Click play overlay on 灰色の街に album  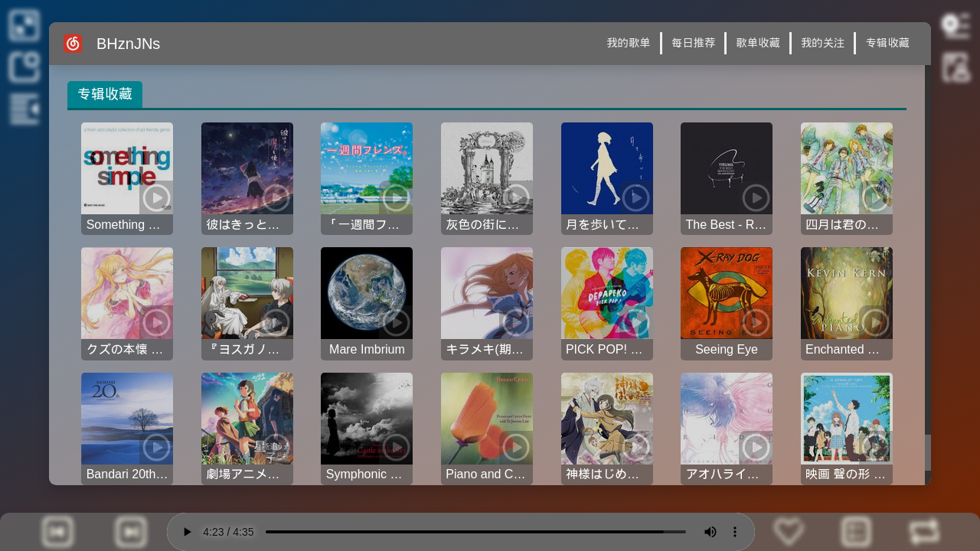click(x=516, y=197)
